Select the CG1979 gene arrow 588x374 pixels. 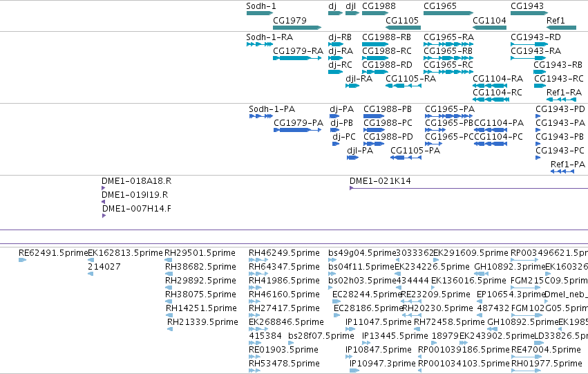297,28
